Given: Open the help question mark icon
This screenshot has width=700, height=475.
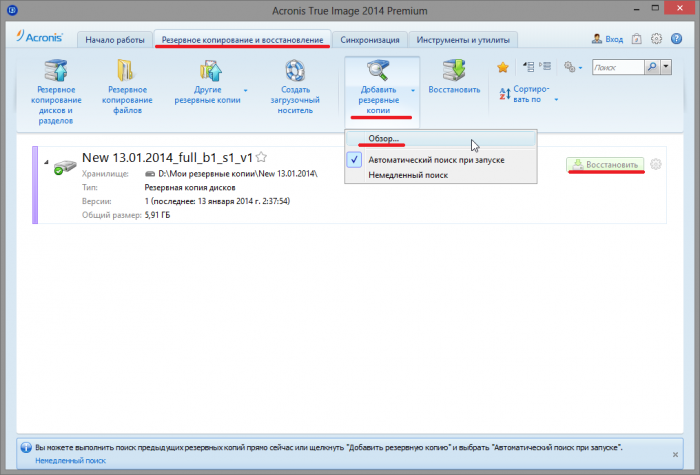Looking at the screenshot, I should (676, 39).
